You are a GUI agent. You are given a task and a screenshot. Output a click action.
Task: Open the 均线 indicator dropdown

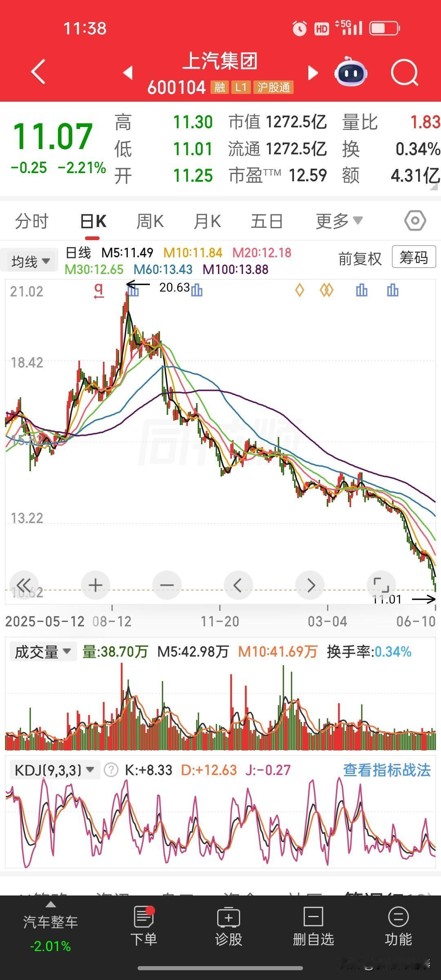click(x=31, y=261)
